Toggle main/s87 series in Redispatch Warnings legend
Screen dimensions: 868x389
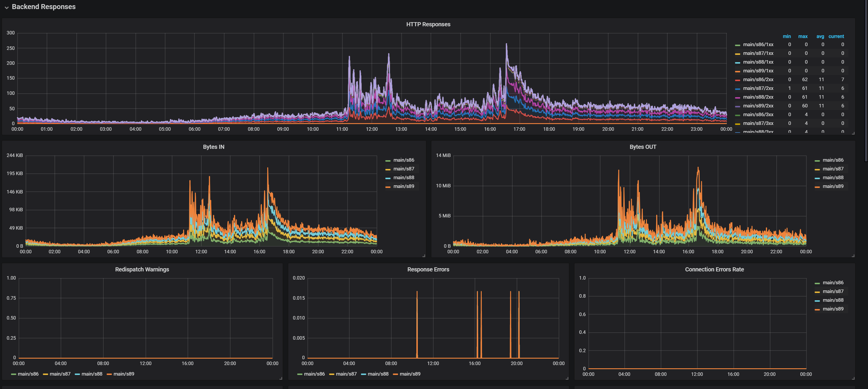[60, 374]
